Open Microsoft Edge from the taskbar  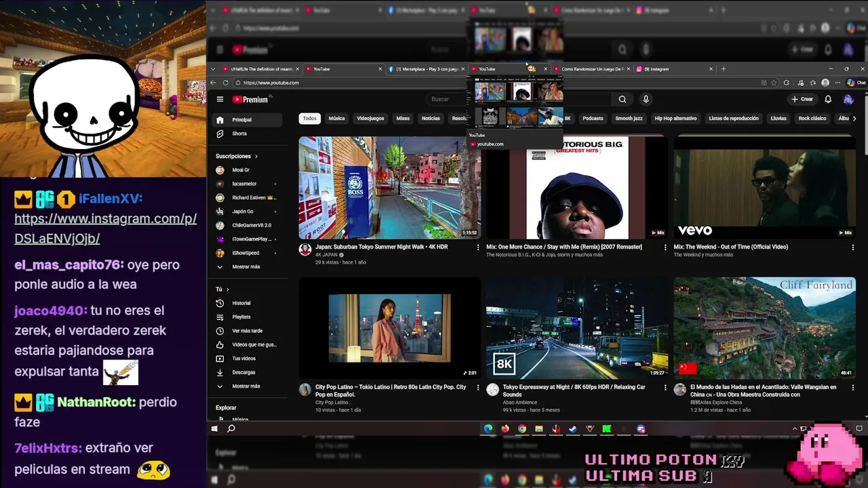point(488,429)
